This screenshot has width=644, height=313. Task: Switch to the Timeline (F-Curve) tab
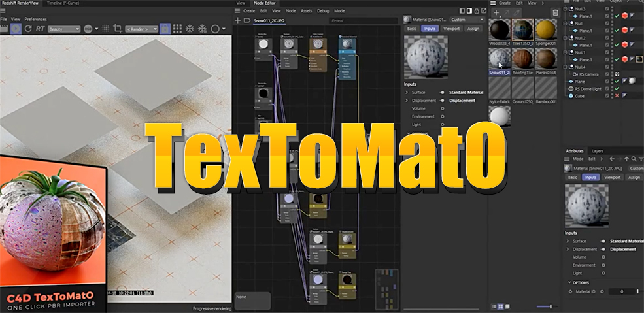(x=63, y=3)
